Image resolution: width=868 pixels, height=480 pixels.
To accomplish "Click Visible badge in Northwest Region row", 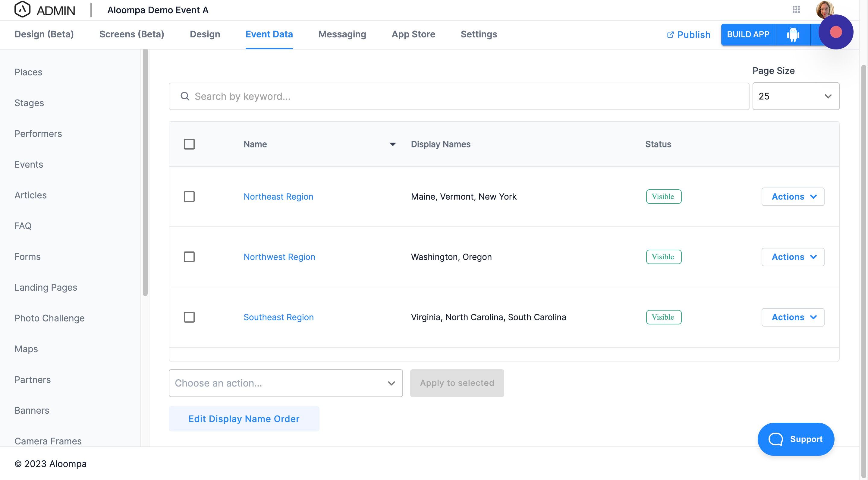I will click(664, 257).
